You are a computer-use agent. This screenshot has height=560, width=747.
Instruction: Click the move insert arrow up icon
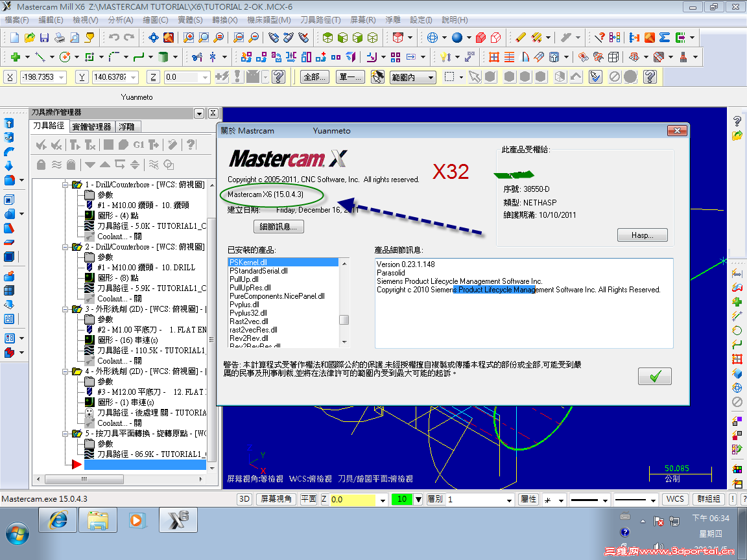(105, 165)
